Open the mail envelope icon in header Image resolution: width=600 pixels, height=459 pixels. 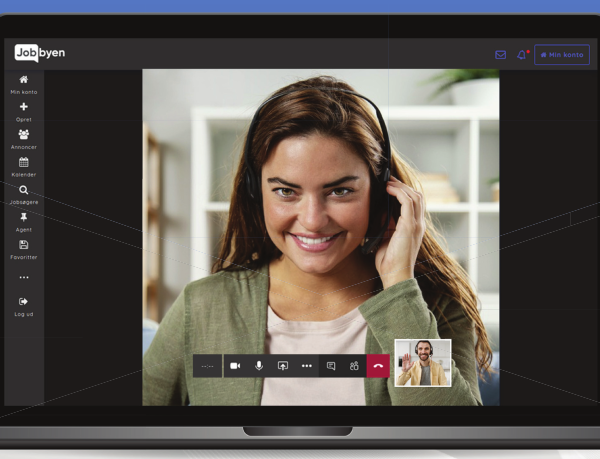click(500, 55)
